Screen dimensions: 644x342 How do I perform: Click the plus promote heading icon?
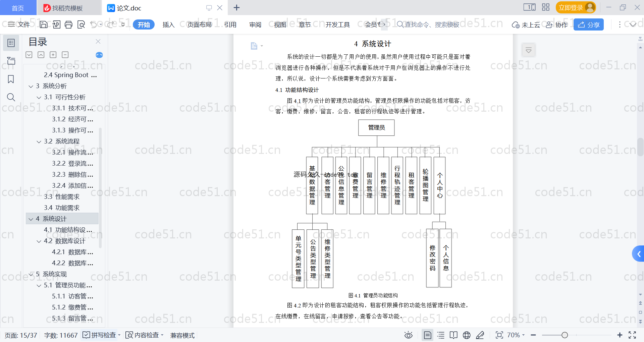tap(53, 55)
